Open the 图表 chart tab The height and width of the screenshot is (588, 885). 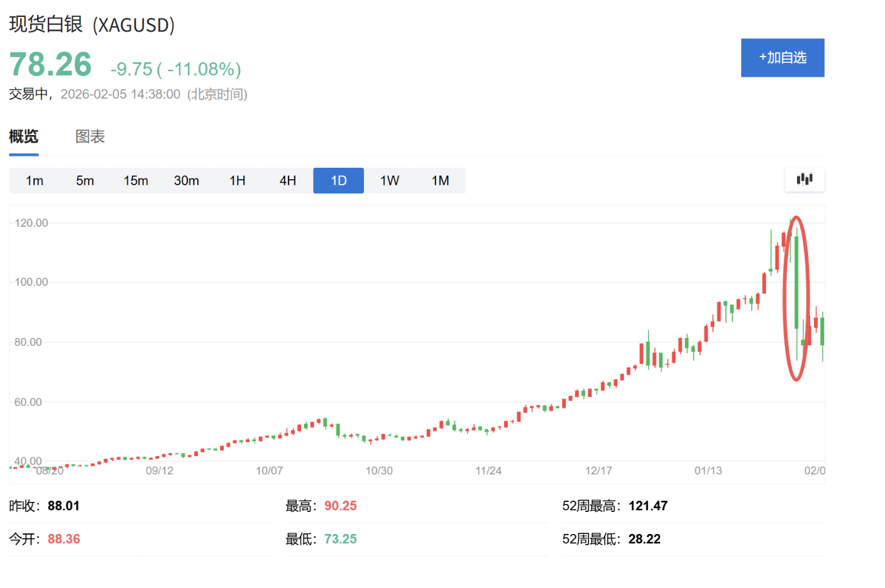(x=90, y=136)
